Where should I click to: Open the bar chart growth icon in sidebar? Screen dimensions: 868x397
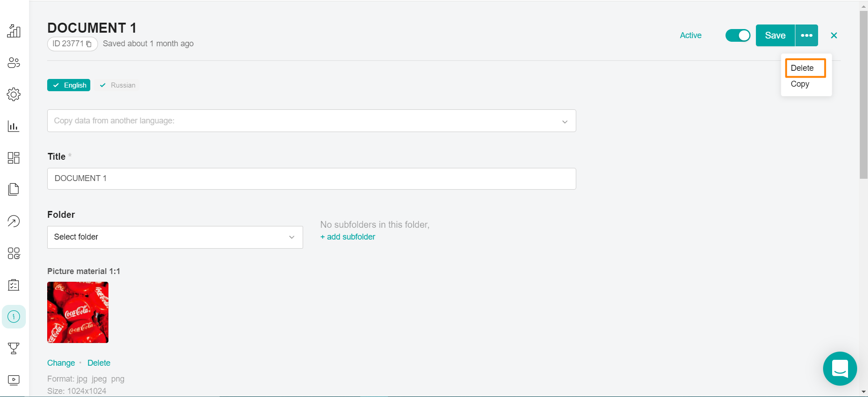pos(14,31)
